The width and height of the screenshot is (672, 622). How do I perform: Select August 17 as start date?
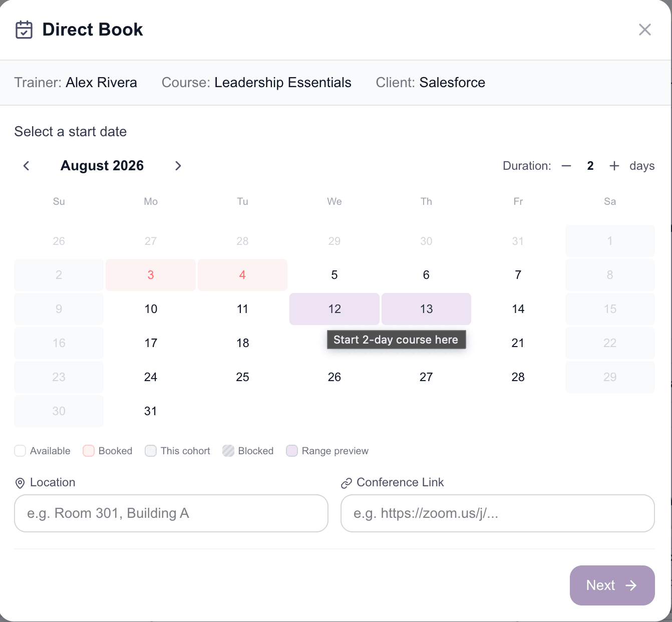pos(151,343)
